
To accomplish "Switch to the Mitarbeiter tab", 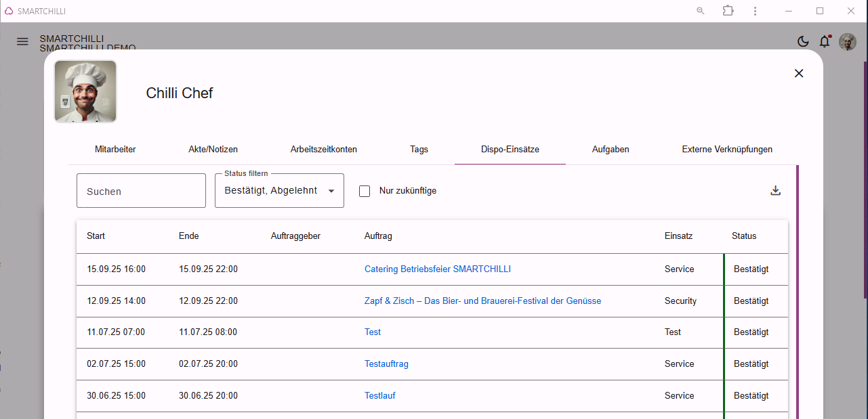I will 115,149.
